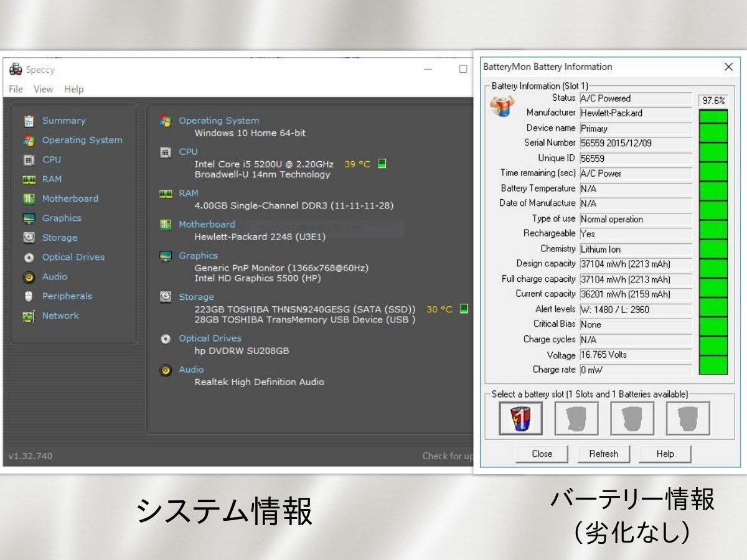Click the Motherboard icon in sidebar
Viewport: 747px width, 560px height.
click(x=29, y=198)
